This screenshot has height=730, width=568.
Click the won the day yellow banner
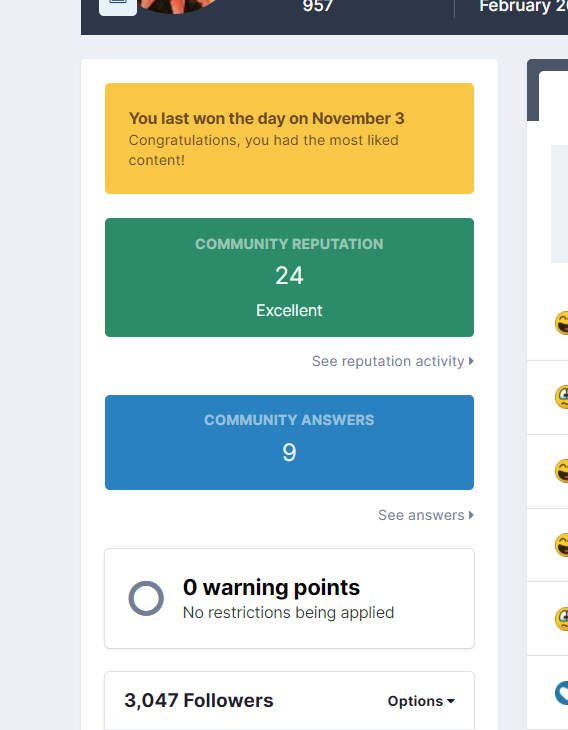(x=289, y=138)
